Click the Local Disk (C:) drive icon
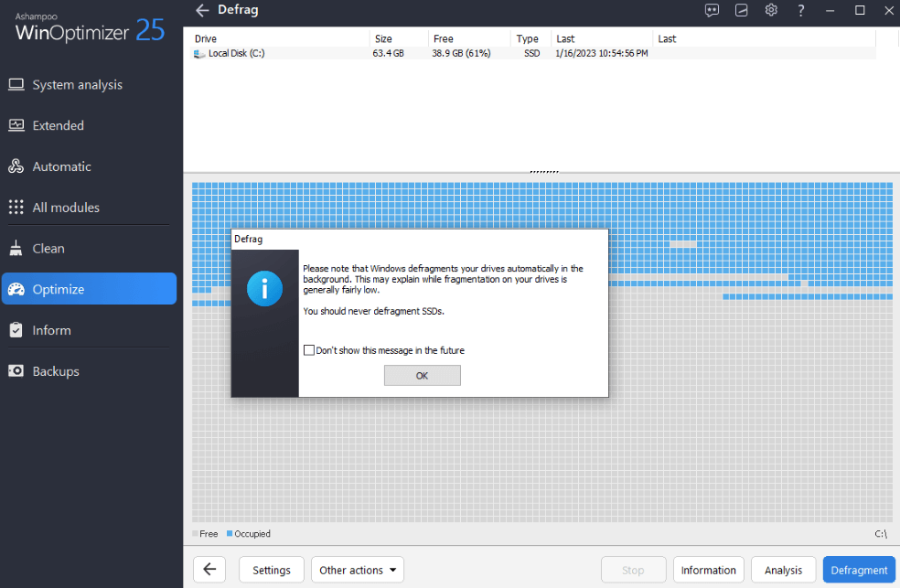Screen dimensions: 900x588 point(199,53)
